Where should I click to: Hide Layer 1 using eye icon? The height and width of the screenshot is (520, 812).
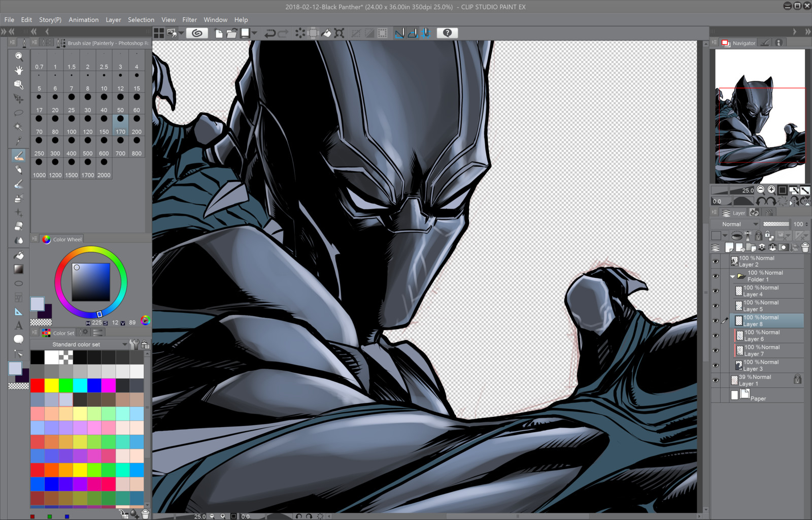click(716, 380)
